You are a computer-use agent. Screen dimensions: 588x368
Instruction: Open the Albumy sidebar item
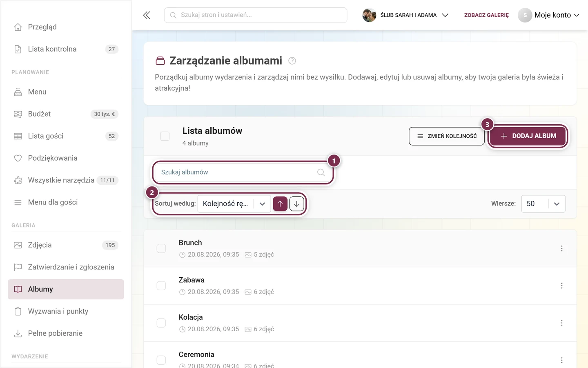point(66,289)
